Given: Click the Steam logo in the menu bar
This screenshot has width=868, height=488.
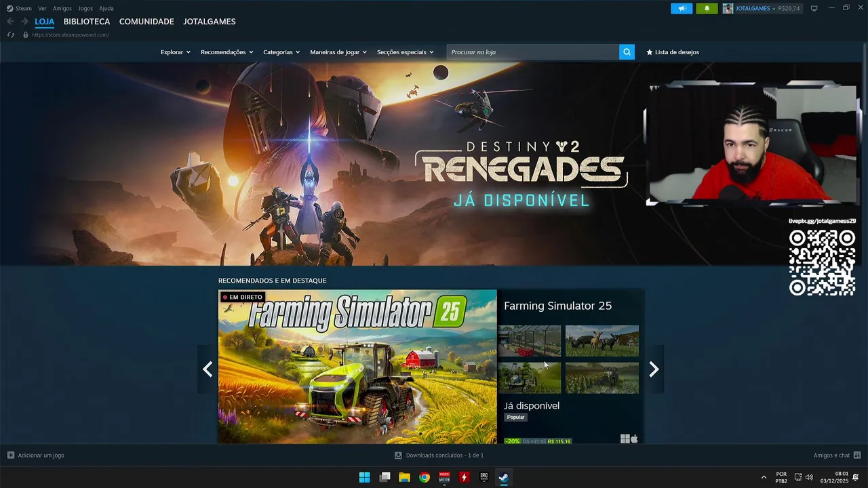Looking at the screenshot, I should [x=9, y=8].
